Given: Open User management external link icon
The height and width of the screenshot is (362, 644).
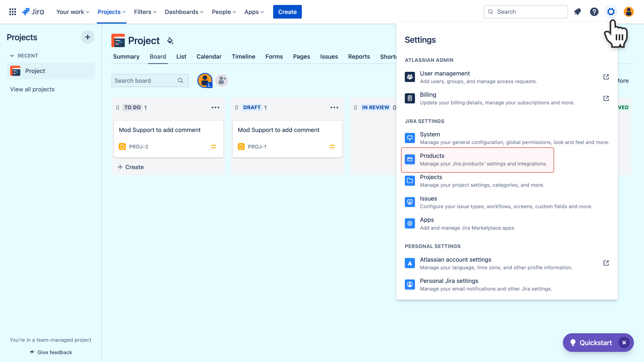Looking at the screenshot, I should (x=606, y=77).
